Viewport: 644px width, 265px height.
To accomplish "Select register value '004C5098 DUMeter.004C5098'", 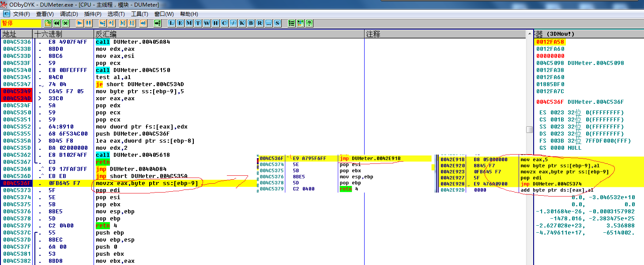I will [x=580, y=63].
